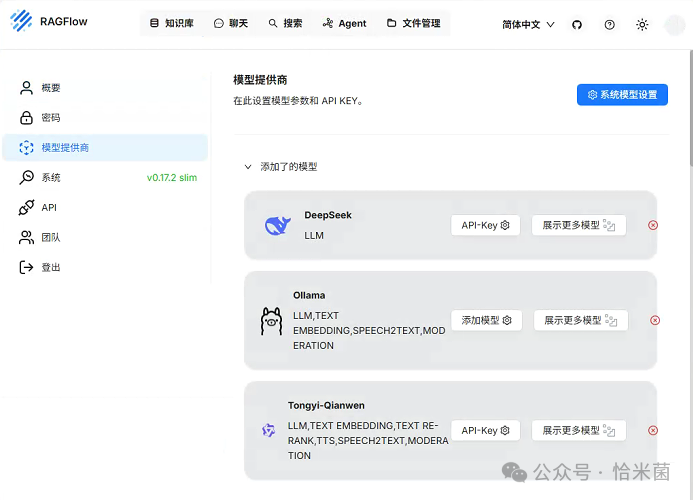Click the Ollama provider name
The width and height of the screenshot is (693, 500).
[x=309, y=295]
